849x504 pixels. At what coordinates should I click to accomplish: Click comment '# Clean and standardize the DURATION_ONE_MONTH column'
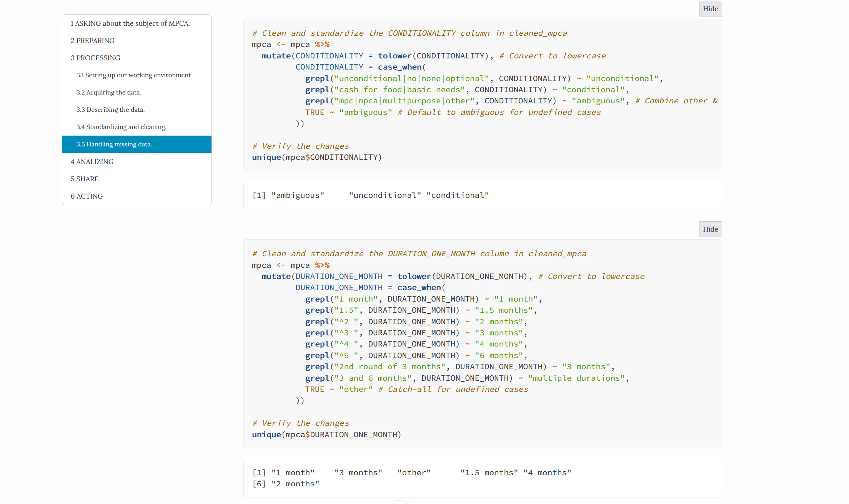click(419, 254)
